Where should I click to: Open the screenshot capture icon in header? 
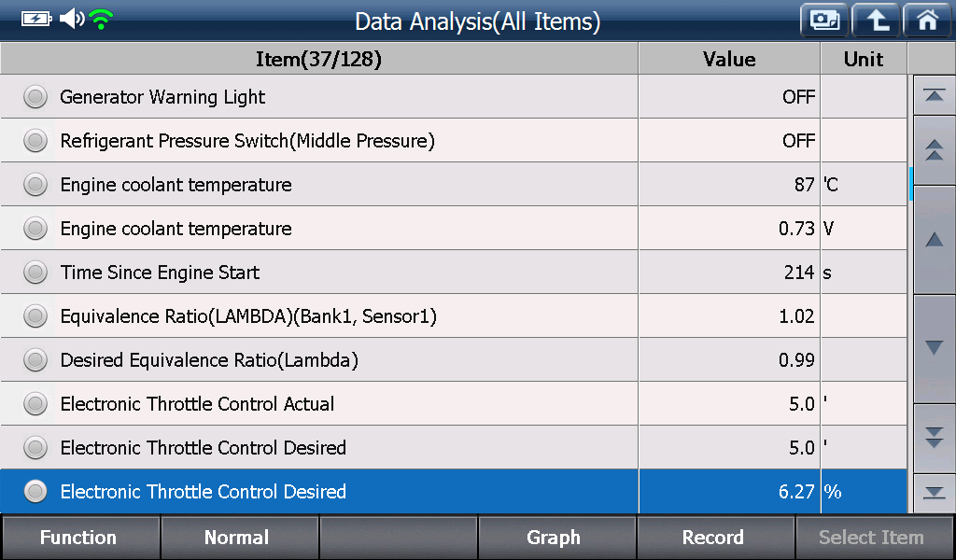point(824,21)
